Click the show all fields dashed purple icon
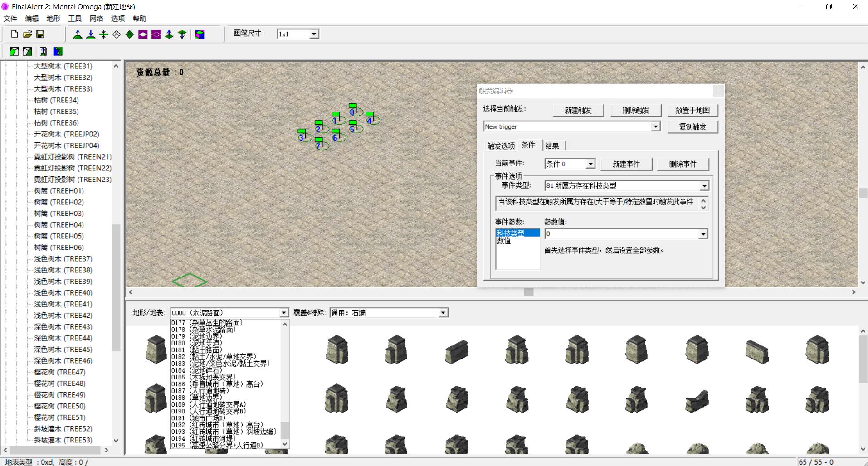 pyautogui.click(x=156, y=34)
